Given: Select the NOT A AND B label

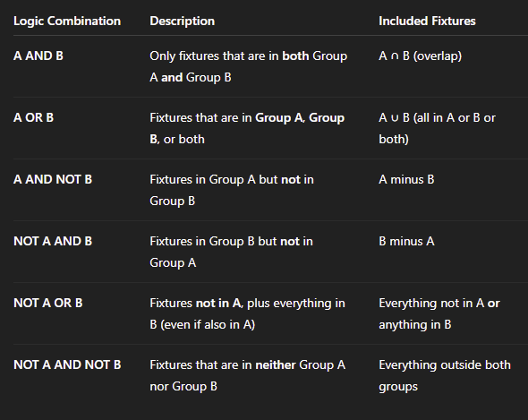Looking at the screenshot, I should coord(53,241).
